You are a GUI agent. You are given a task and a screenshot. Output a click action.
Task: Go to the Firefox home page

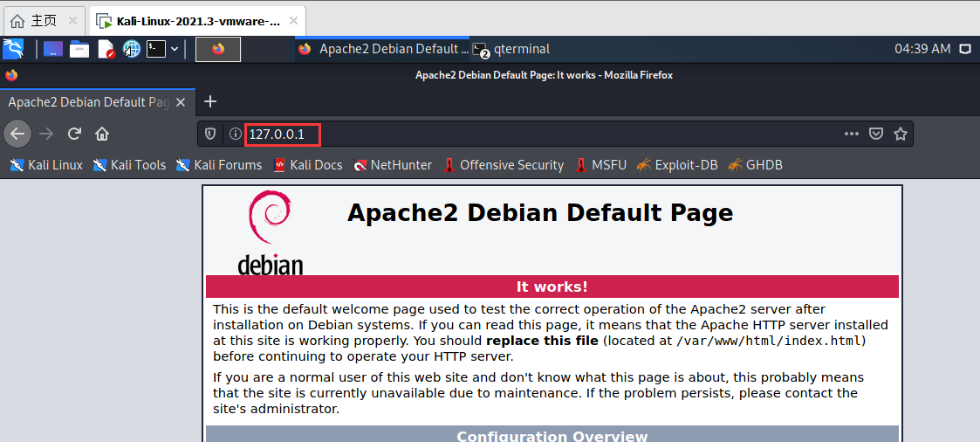click(102, 133)
